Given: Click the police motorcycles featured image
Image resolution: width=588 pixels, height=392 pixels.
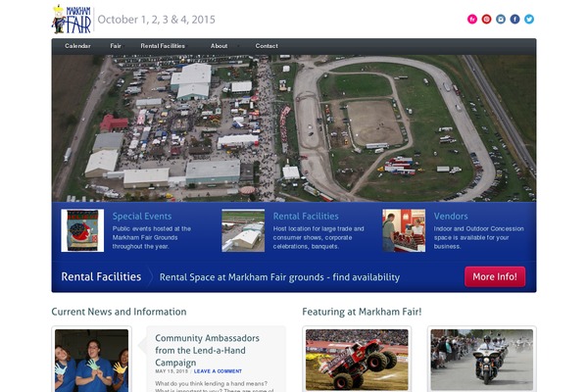Looking at the screenshot, I should pyautogui.click(x=482, y=360).
